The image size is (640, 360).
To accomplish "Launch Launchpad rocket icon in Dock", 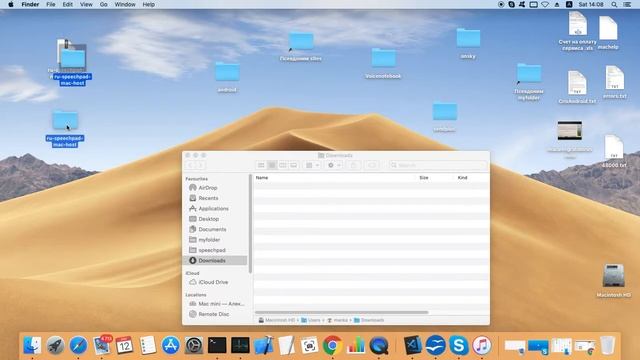I will pyautogui.click(x=55, y=345).
